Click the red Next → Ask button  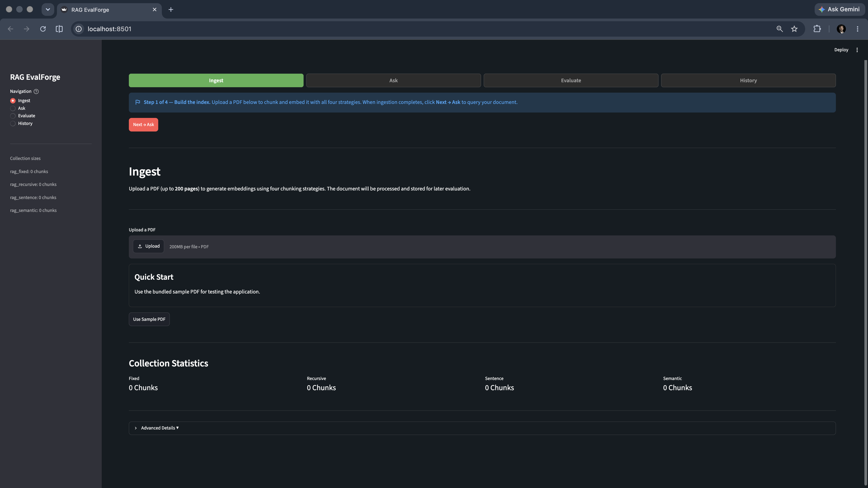point(143,125)
